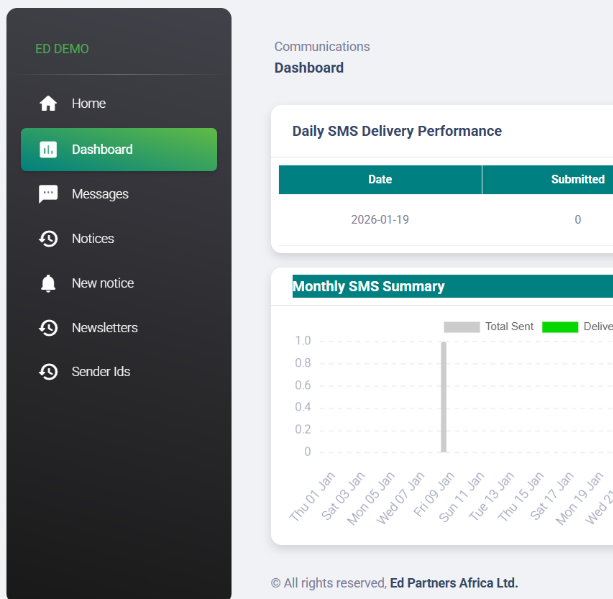Go to the Notices page

(x=93, y=239)
